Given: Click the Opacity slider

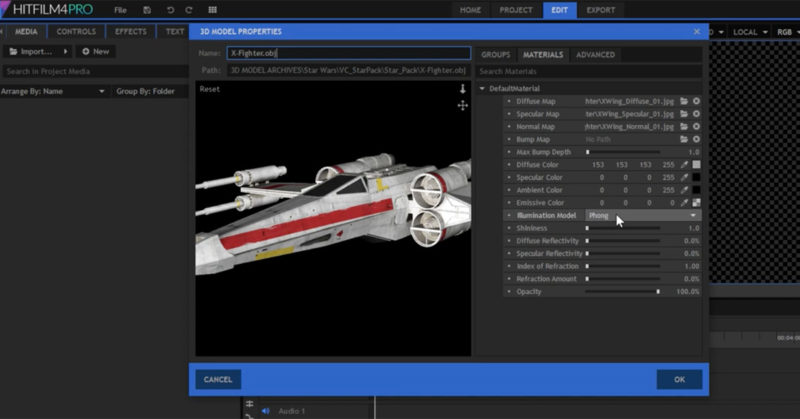Looking at the screenshot, I should 623,291.
